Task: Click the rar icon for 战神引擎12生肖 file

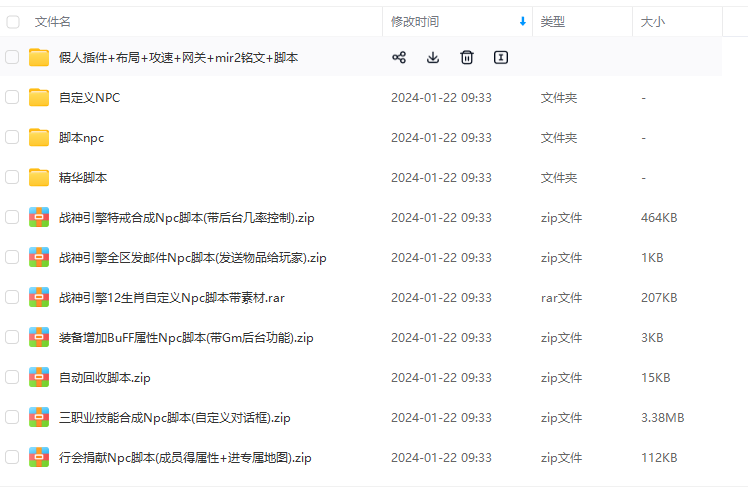Action: coord(39,298)
